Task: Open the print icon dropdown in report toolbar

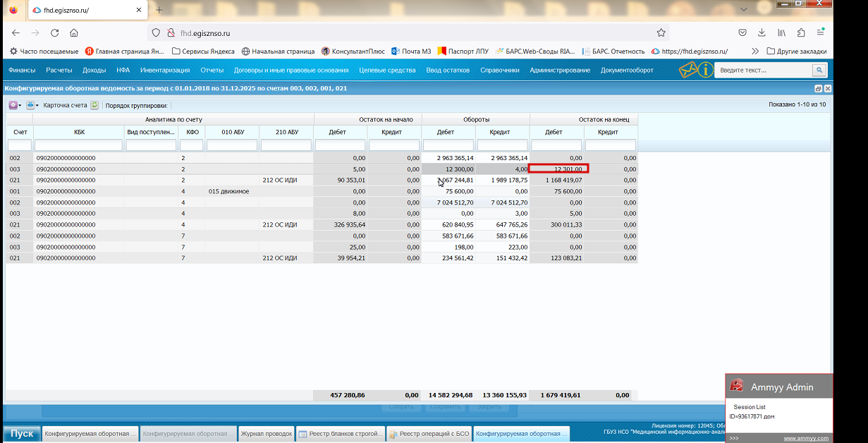Action: tap(32, 105)
